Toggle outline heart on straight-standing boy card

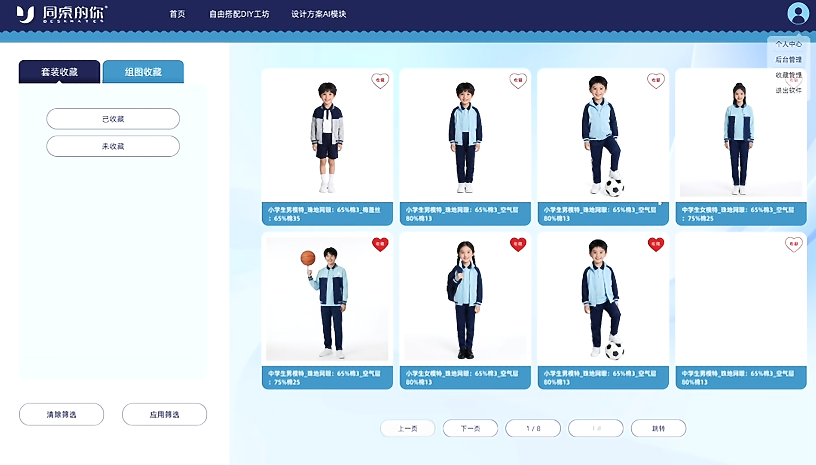click(518, 80)
